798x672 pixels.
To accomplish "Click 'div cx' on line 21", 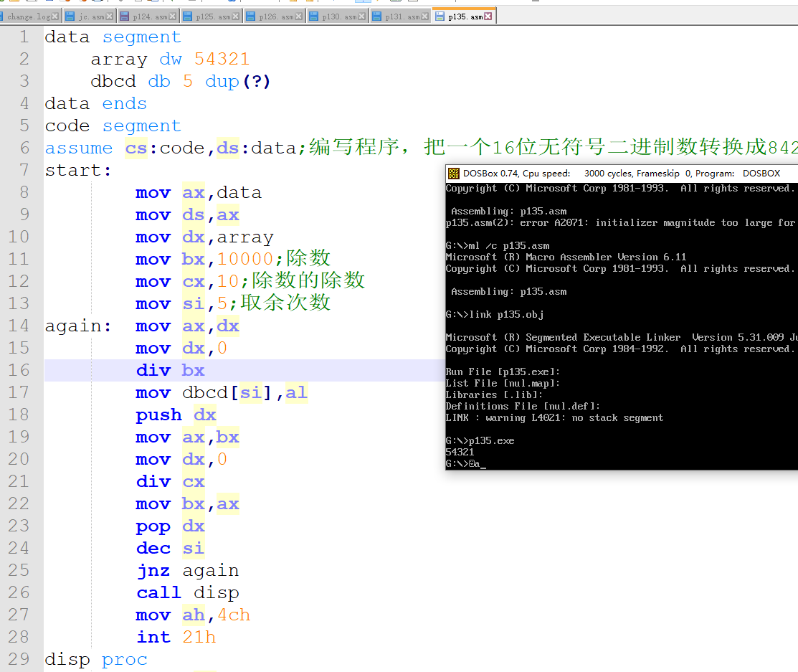I will pos(171,482).
